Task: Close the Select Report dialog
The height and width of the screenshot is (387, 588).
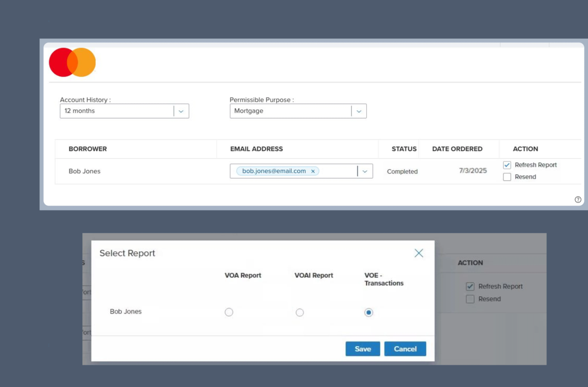Action: coord(419,253)
